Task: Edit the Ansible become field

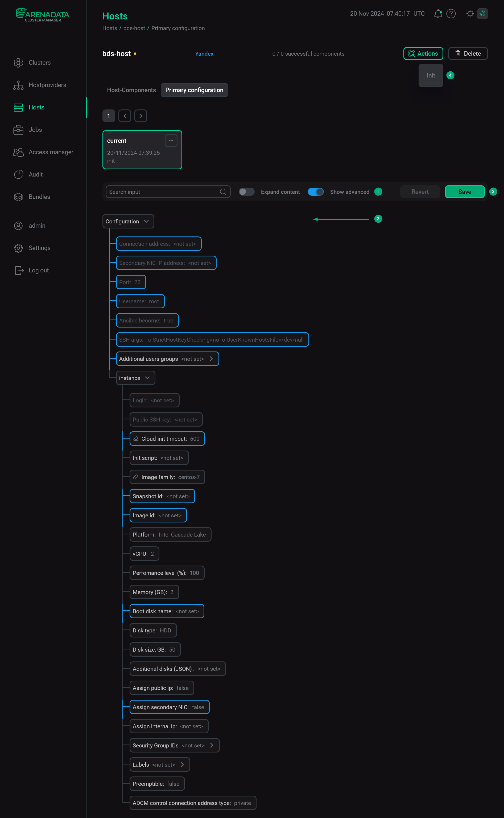Action: 147,321
